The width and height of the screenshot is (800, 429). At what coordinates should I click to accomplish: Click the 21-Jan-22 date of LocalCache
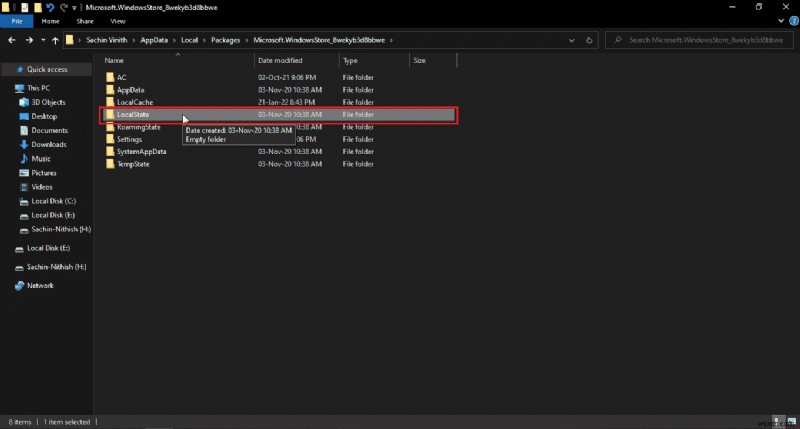(286, 102)
